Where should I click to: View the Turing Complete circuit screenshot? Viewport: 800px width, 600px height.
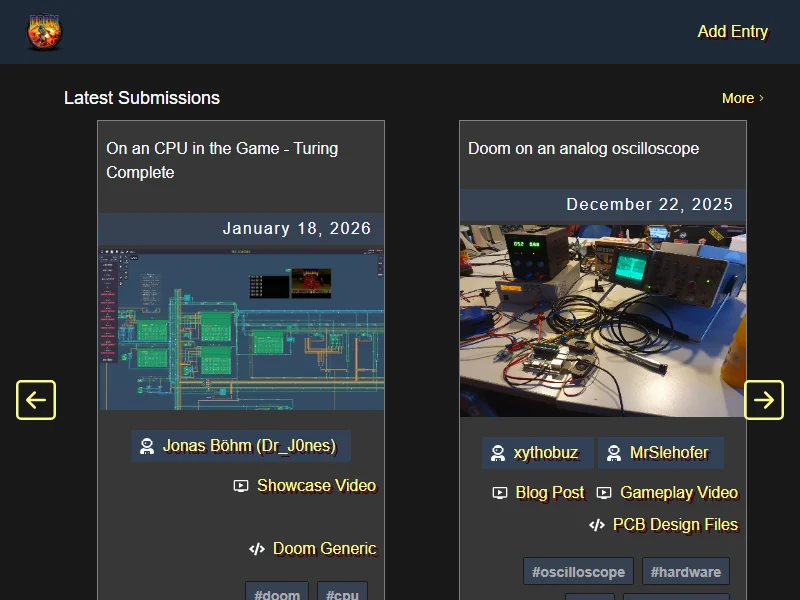[241, 328]
